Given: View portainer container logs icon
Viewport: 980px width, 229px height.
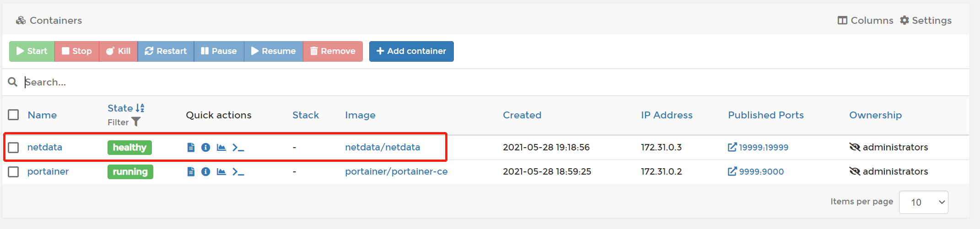Looking at the screenshot, I should [x=191, y=171].
